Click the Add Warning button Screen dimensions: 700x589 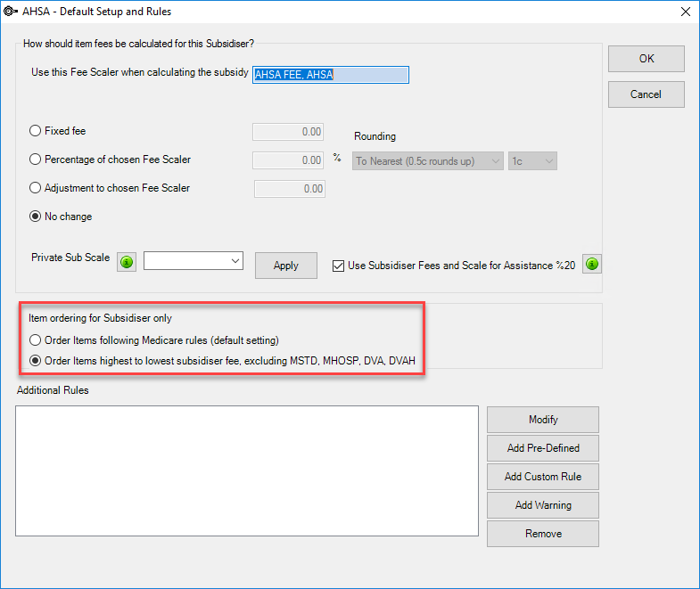coord(543,505)
